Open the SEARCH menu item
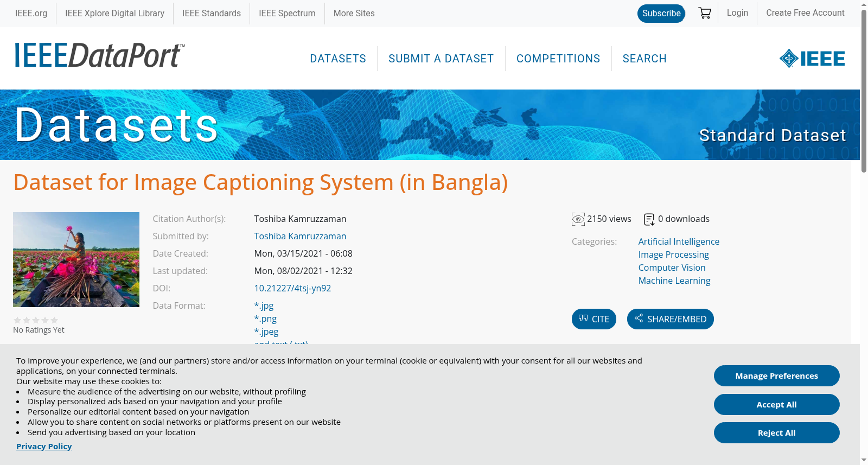 pos(644,59)
